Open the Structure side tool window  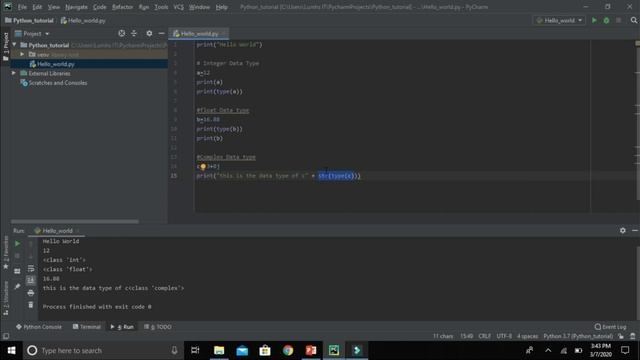point(6,298)
